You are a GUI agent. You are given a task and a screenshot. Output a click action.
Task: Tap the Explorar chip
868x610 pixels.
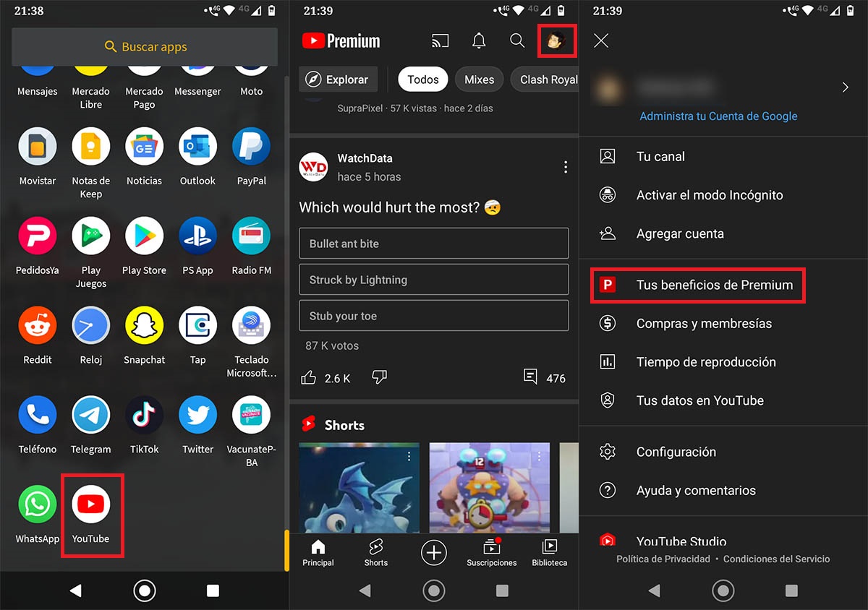coord(339,80)
